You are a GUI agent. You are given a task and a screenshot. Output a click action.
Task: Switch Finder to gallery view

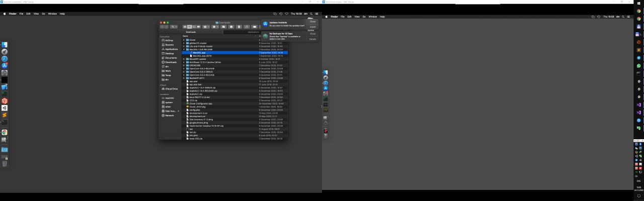point(199,27)
